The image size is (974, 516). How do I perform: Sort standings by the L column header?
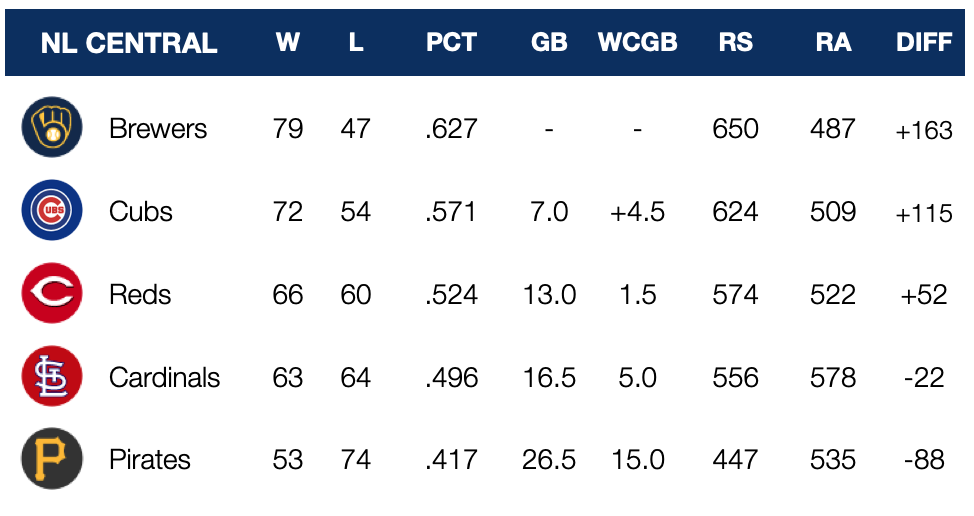[x=356, y=43]
